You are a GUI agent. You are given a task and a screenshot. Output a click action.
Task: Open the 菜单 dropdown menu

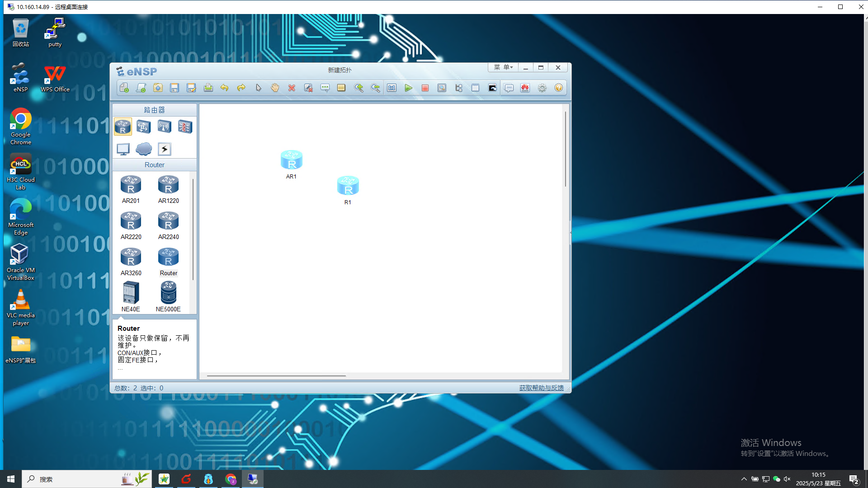tap(503, 67)
